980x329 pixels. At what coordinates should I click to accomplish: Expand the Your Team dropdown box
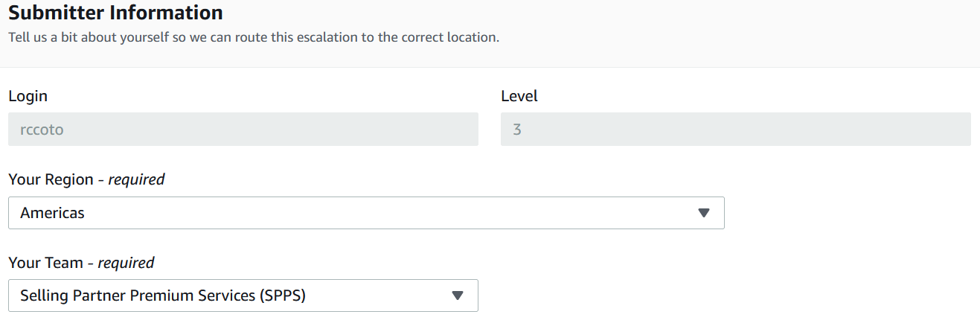point(243,296)
